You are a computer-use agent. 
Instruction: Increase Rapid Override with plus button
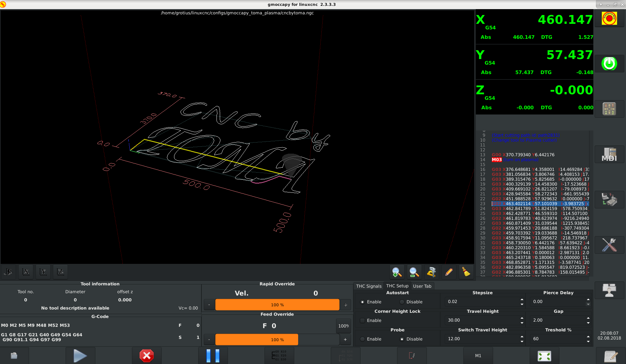[345, 305]
